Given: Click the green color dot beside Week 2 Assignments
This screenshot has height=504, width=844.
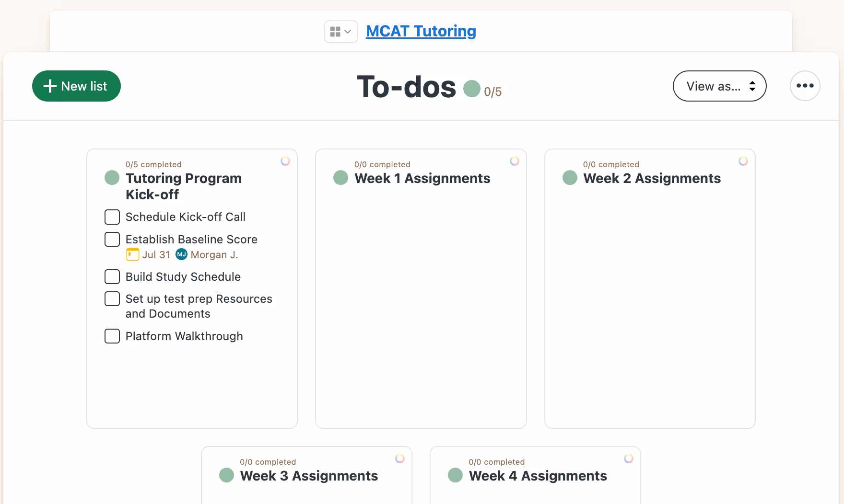Looking at the screenshot, I should point(570,178).
